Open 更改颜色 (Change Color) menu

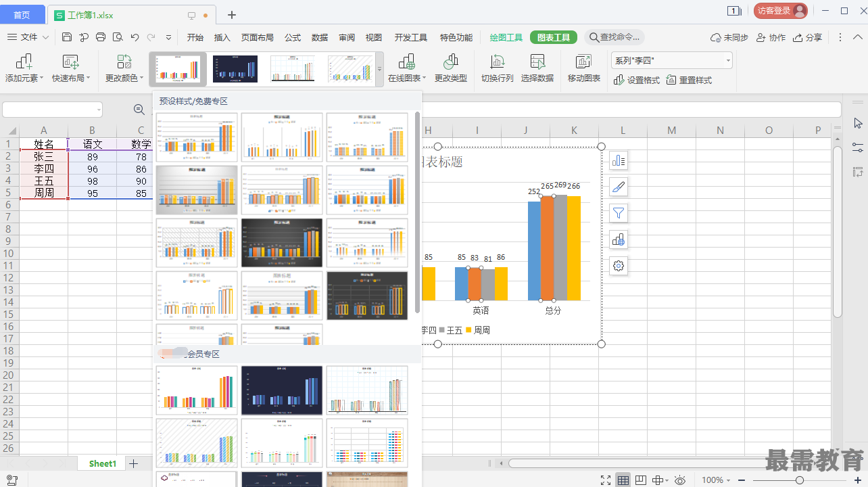(124, 68)
